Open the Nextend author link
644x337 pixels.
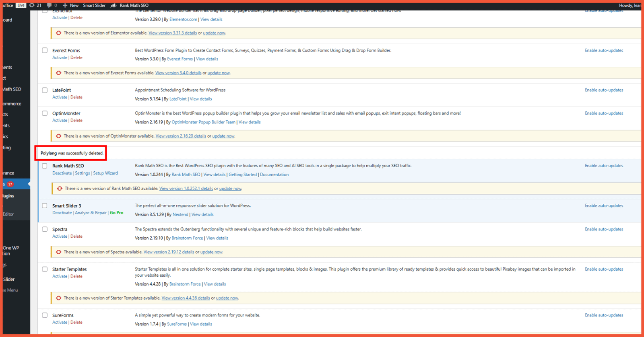(180, 214)
